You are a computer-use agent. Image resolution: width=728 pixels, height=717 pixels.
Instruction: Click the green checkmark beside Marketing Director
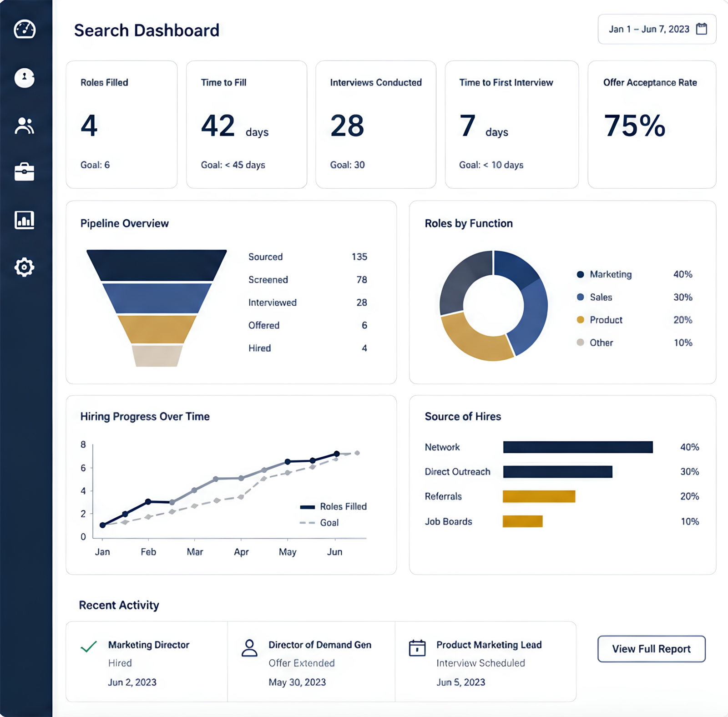(x=89, y=646)
